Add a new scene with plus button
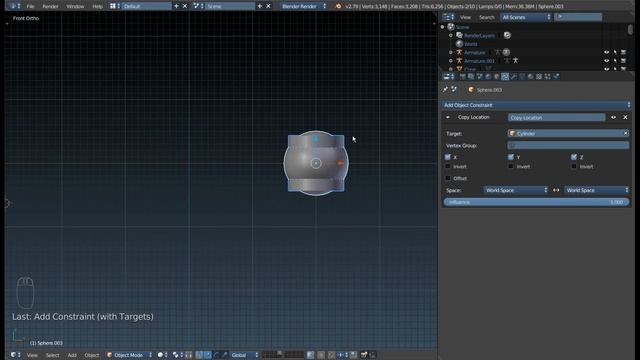Viewport: 640px width, 360px height. pyautogui.click(x=260, y=6)
